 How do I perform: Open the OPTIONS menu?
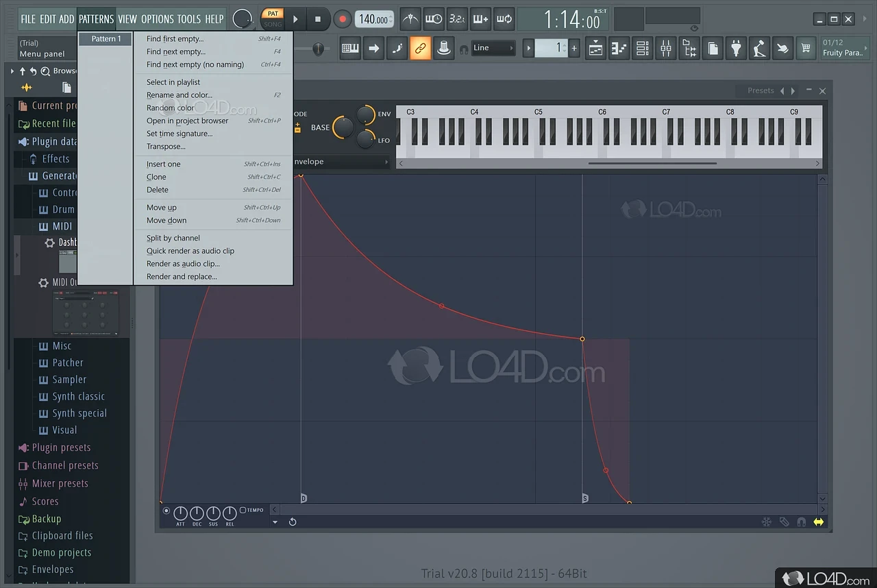tap(158, 19)
